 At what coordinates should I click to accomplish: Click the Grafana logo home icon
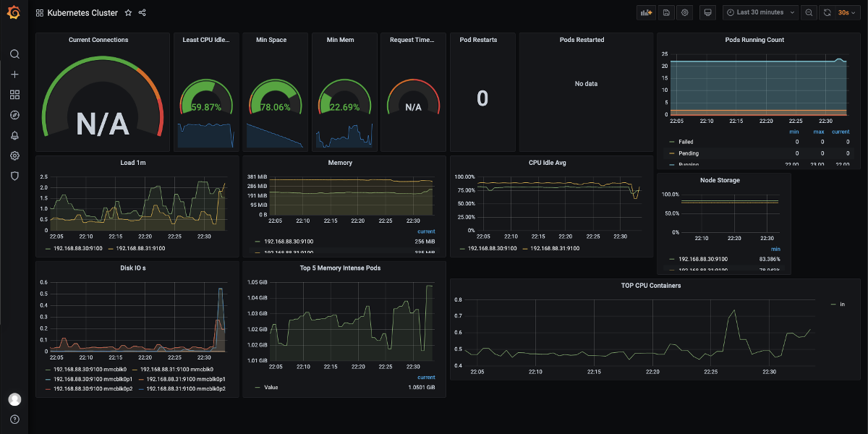tap(14, 12)
